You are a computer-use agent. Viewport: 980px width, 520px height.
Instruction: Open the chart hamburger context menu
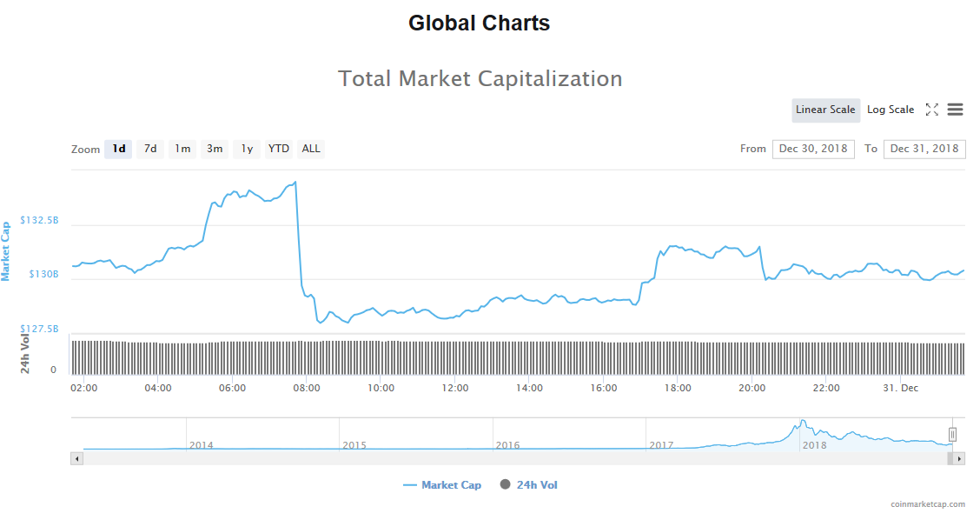(955, 110)
